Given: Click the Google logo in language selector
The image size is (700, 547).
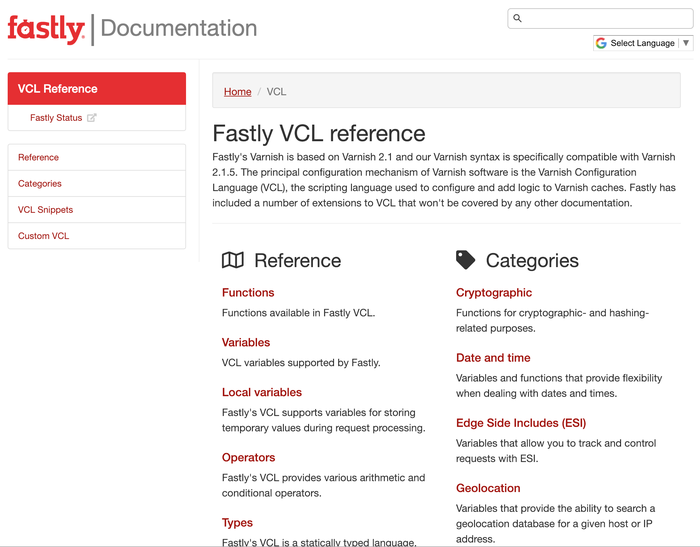Looking at the screenshot, I should (601, 43).
